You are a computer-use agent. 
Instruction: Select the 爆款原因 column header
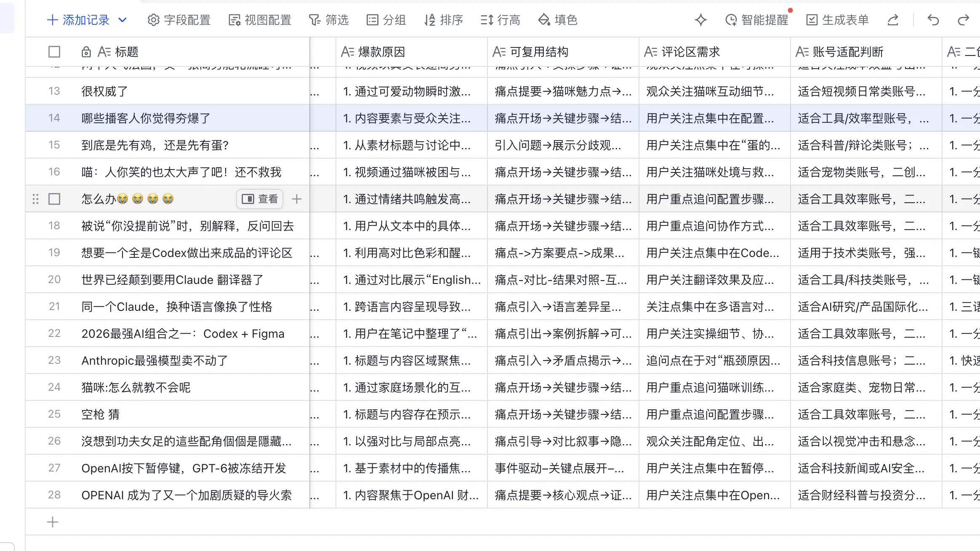point(411,52)
